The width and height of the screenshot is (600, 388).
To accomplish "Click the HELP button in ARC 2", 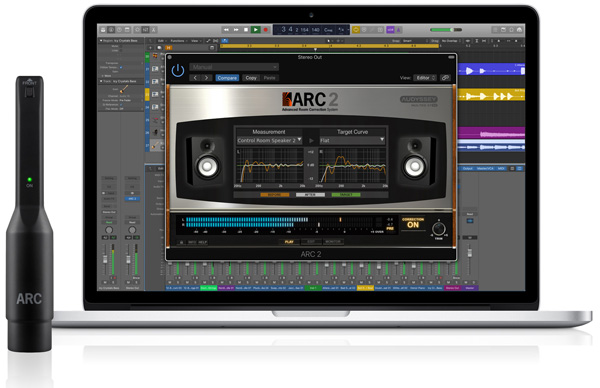I will pyautogui.click(x=202, y=242).
